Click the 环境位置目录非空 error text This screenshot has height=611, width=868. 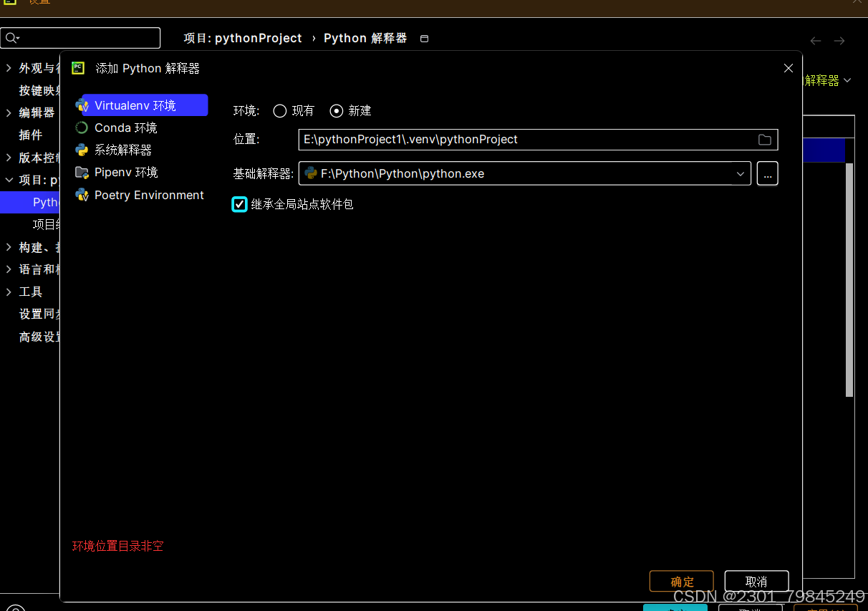click(118, 546)
